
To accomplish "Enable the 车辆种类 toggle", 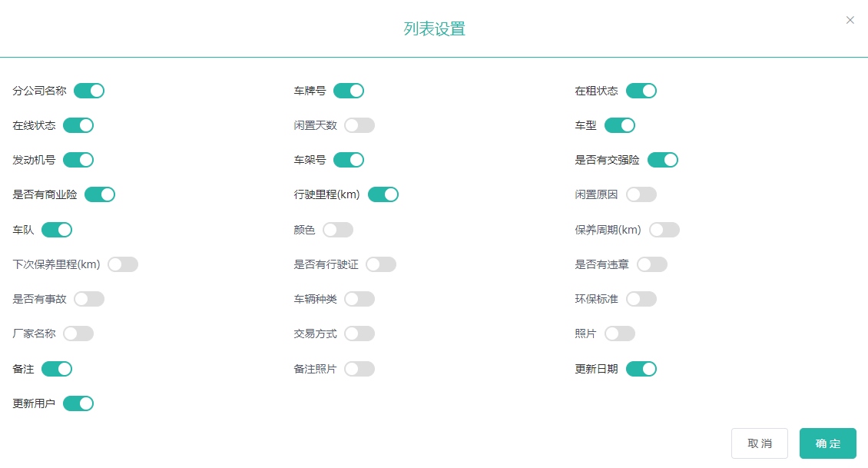I will pyautogui.click(x=359, y=299).
